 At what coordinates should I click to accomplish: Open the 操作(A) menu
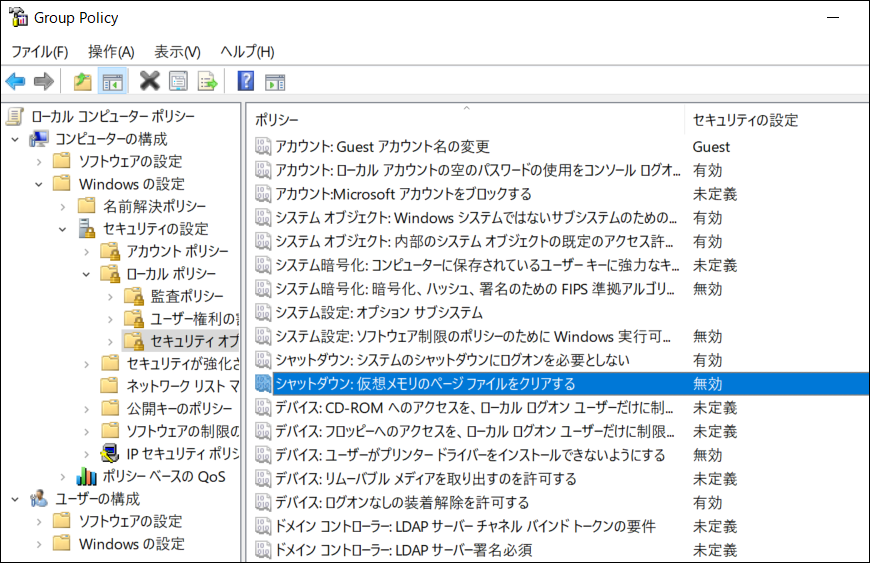[111, 52]
